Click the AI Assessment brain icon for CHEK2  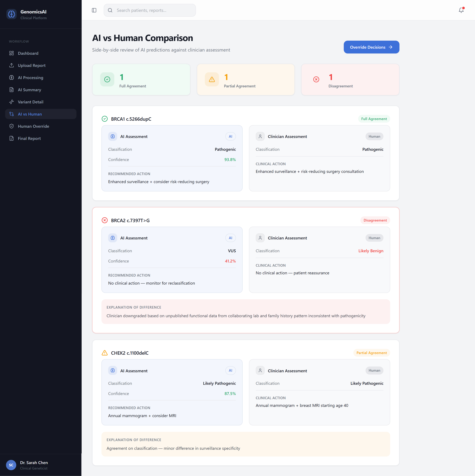[113, 371]
